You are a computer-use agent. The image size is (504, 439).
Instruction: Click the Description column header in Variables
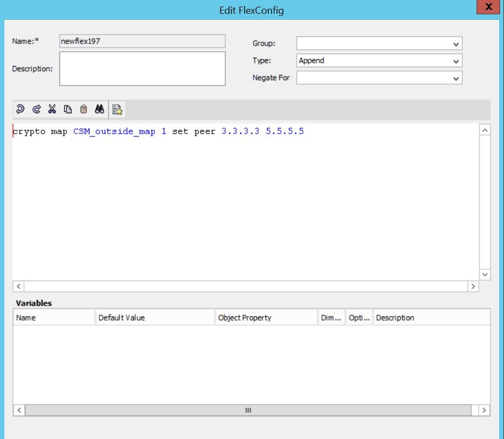pyautogui.click(x=431, y=317)
